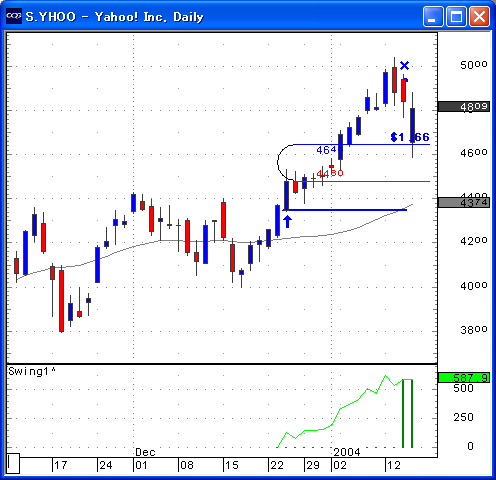Click the 4809 last price box
Viewport: 496px width, 480px height.
pos(463,107)
